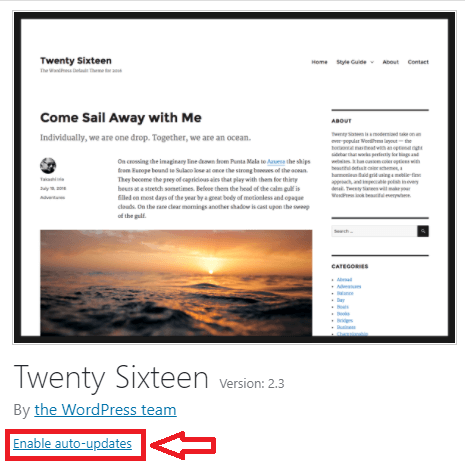Select Home in the preview navigation
This screenshot has width=465, height=468.
tap(319, 62)
